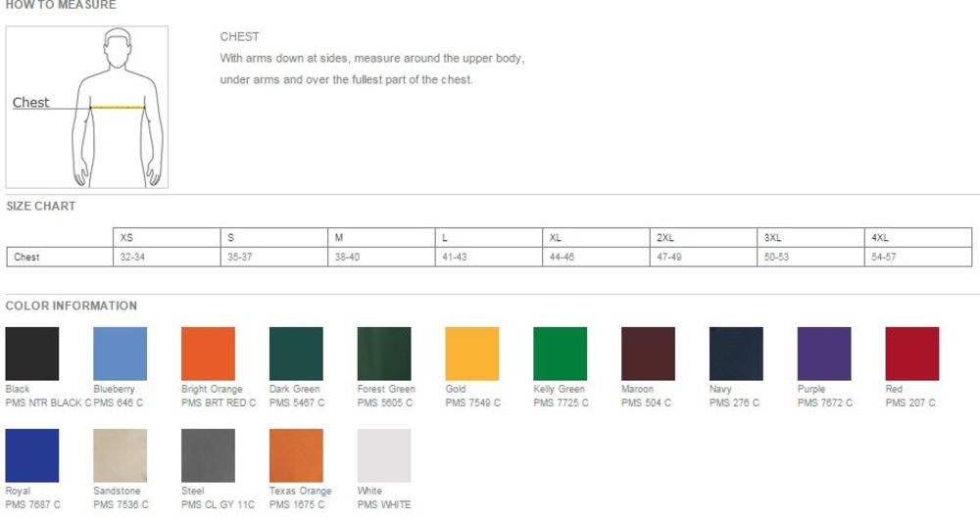
Task: Click the Texas Orange swatch
Action: 296,455
